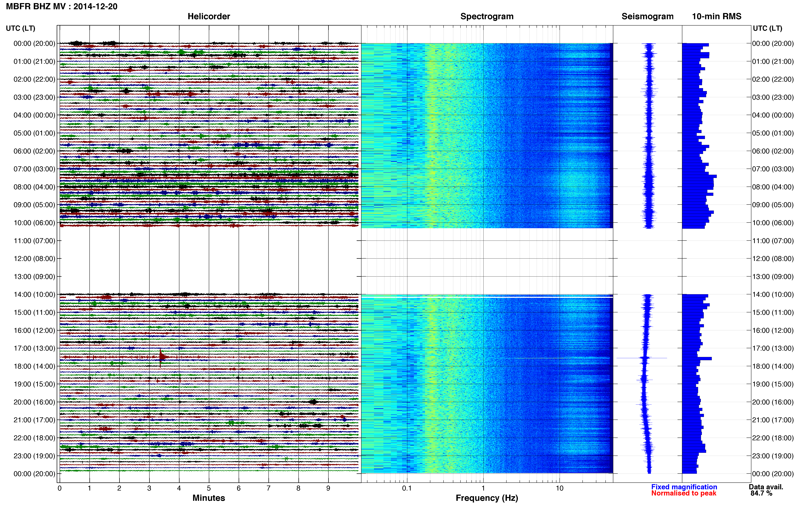Viewport: 812px width, 508px height.
Task: Click the left 'UTC (LT)' axis label
Action: point(21,28)
